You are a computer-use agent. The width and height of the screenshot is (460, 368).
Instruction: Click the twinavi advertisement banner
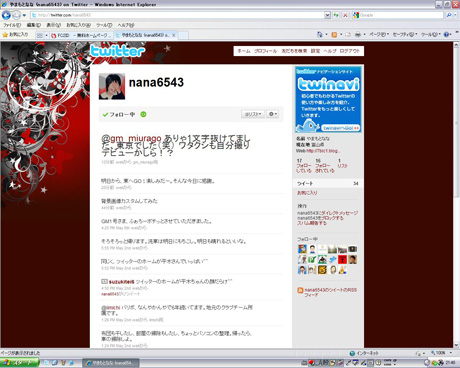pos(328,99)
